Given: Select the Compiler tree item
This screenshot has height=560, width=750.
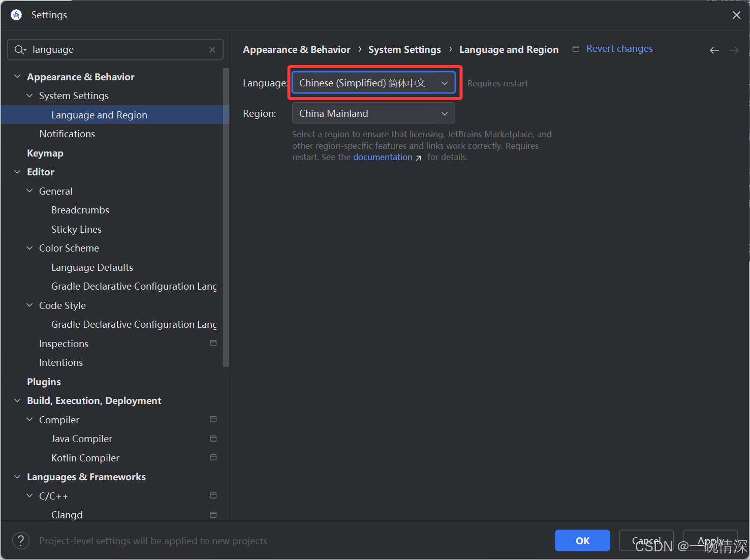Looking at the screenshot, I should tap(59, 420).
